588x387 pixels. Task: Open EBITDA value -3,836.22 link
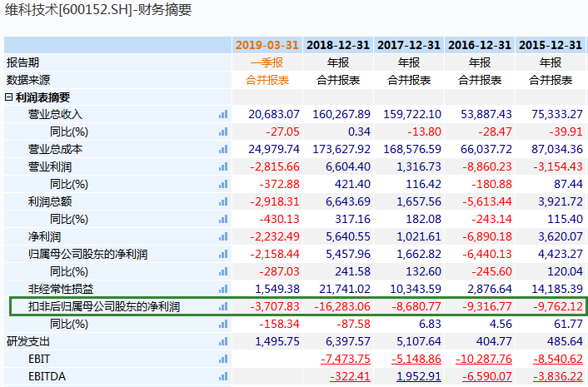(558, 376)
